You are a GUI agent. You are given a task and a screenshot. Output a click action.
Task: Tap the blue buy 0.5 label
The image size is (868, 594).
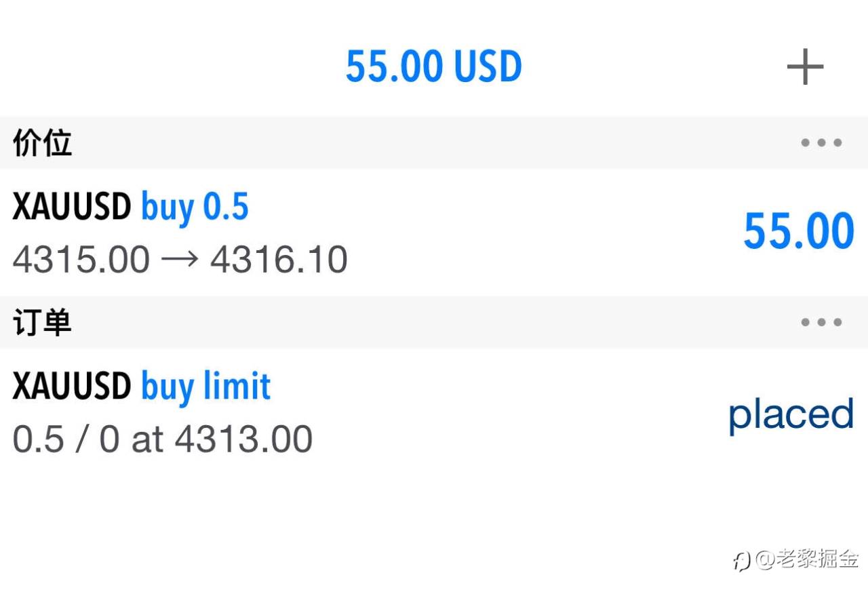pyautogui.click(x=195, y=207)
